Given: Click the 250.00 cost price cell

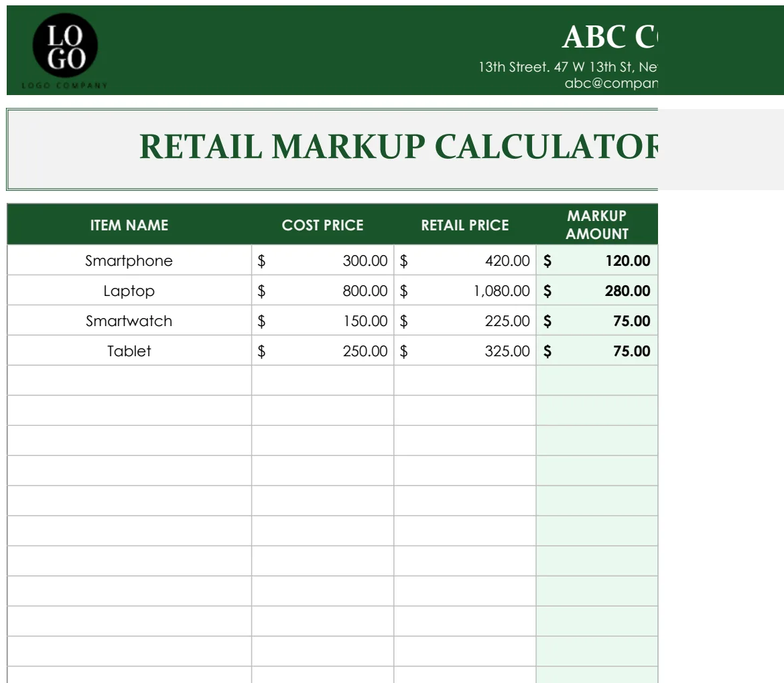Looking at the screenshot, I should coord(322,351).
